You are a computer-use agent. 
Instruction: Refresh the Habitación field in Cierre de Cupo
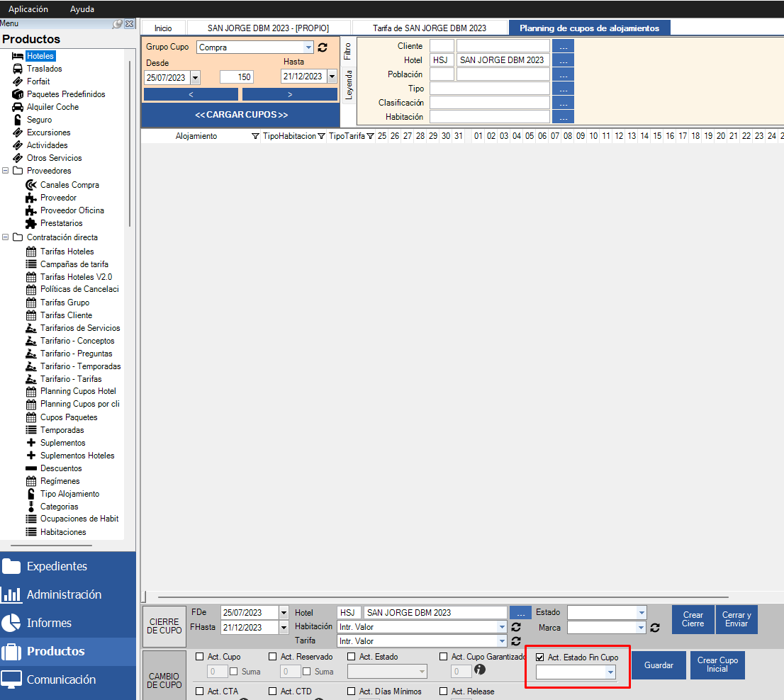click(516, 627)
